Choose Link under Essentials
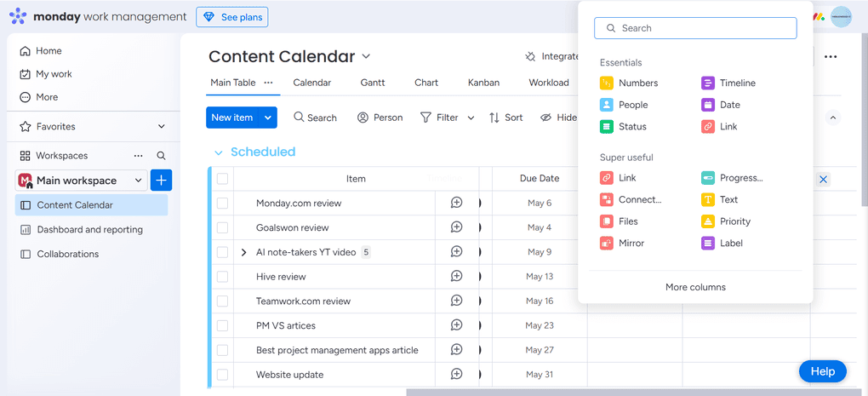Viewport: 868px width, 396px height. pyautogui.click(x=719, y=126)
